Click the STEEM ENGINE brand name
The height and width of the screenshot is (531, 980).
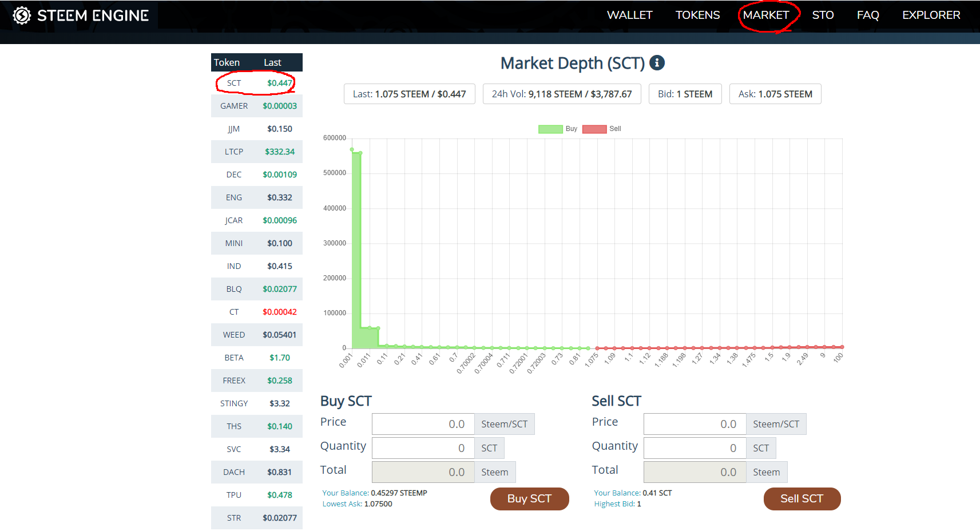coord(93,15)
